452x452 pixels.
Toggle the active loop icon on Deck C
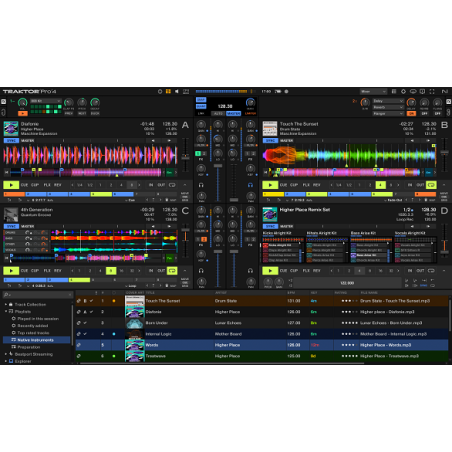coord(172,271)
